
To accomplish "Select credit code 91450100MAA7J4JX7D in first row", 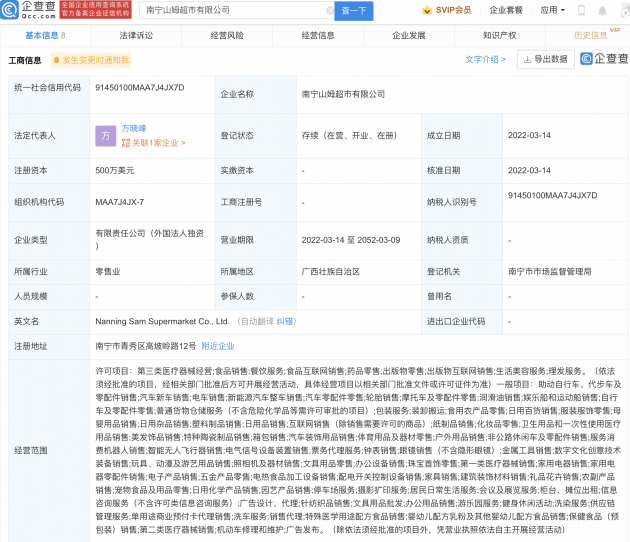I will coord(140,88).
